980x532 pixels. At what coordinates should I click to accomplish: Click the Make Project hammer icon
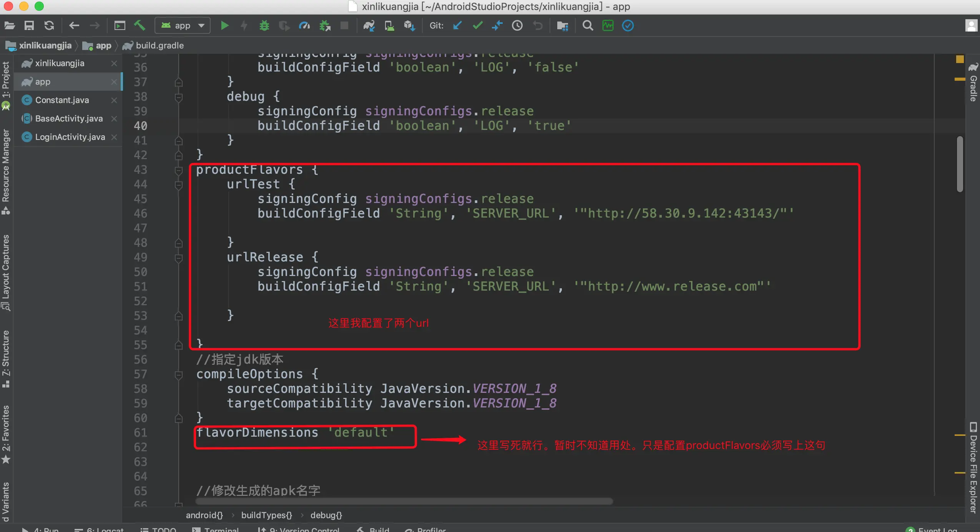point(140,26)
